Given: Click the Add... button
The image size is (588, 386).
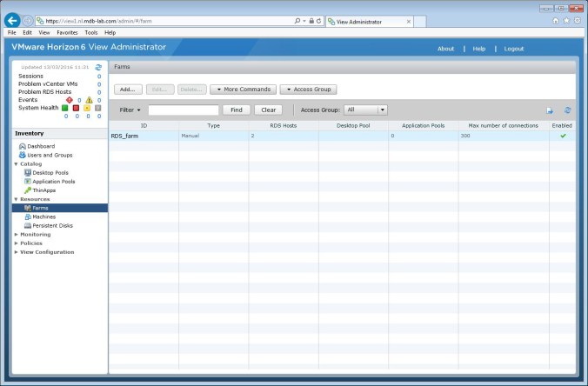Looking at the screenshot, I should [127, 90].
